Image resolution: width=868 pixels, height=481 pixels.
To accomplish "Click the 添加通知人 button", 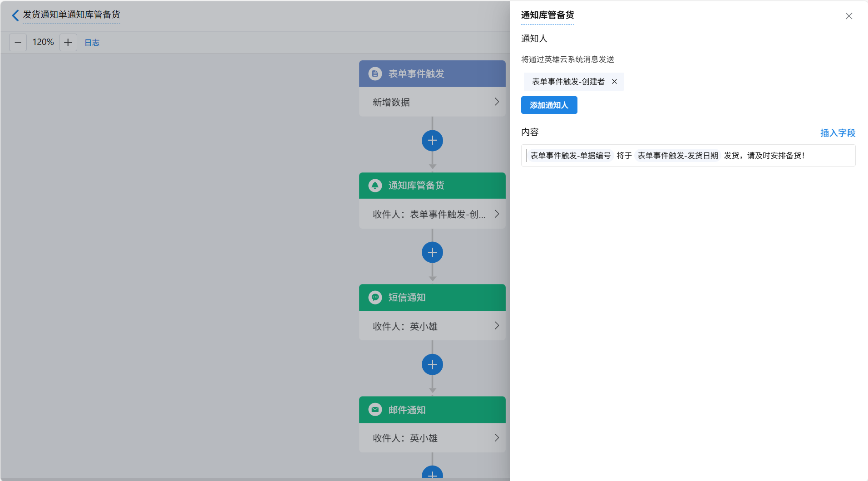I will coord(549,105).
